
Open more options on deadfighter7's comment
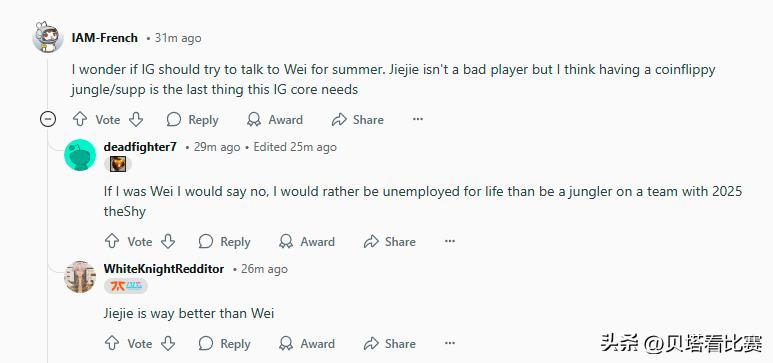(450, 241)
